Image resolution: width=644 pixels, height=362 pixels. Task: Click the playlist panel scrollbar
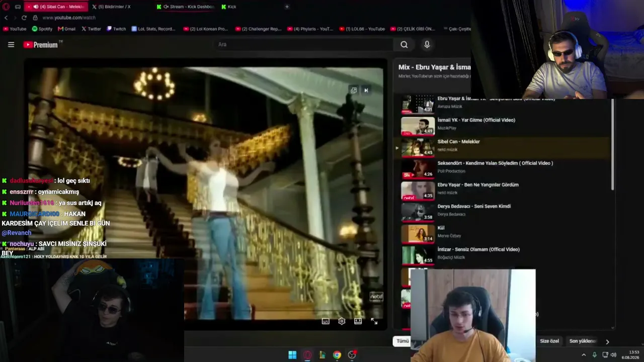pos(612,145)
